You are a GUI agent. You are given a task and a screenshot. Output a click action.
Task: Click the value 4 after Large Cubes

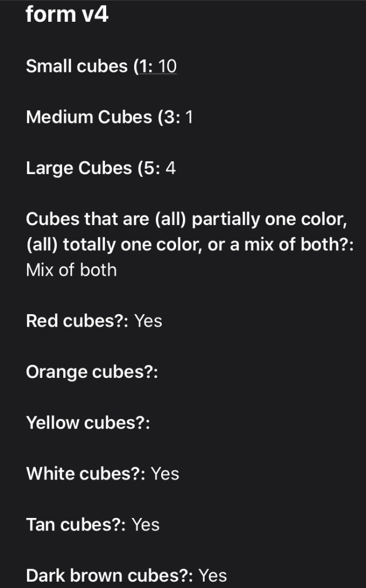170,168
